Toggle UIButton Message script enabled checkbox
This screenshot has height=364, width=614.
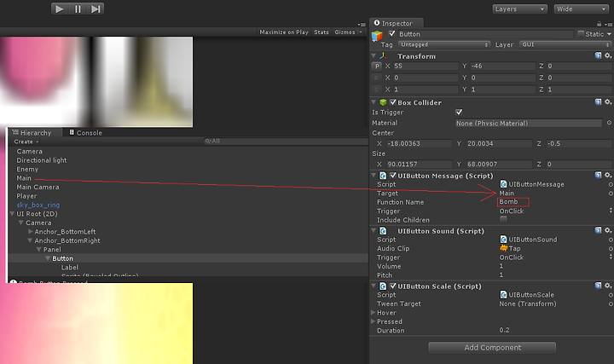[x=393, y=176]
